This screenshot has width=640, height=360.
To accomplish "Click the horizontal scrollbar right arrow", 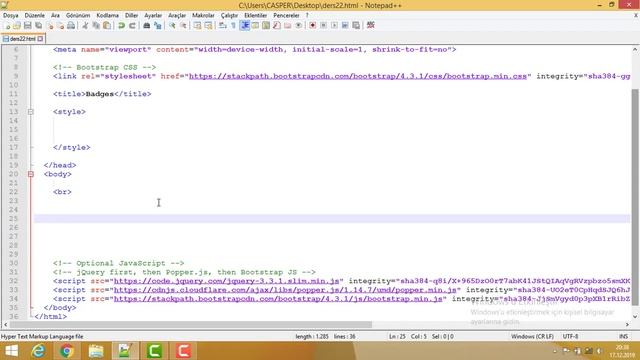I will click(627, 324).
